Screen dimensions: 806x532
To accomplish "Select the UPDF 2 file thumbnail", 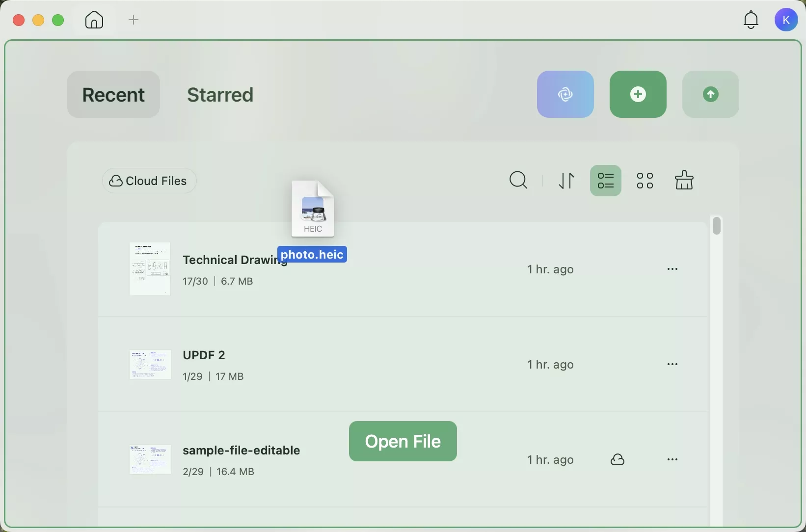I will [150, 365].
